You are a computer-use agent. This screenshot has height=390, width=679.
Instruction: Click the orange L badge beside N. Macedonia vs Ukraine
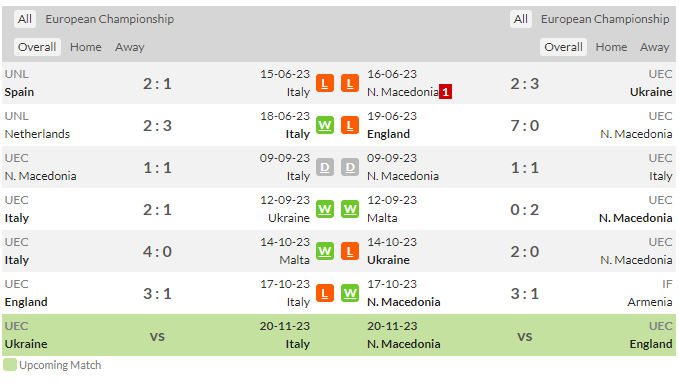tap(350, 84)
